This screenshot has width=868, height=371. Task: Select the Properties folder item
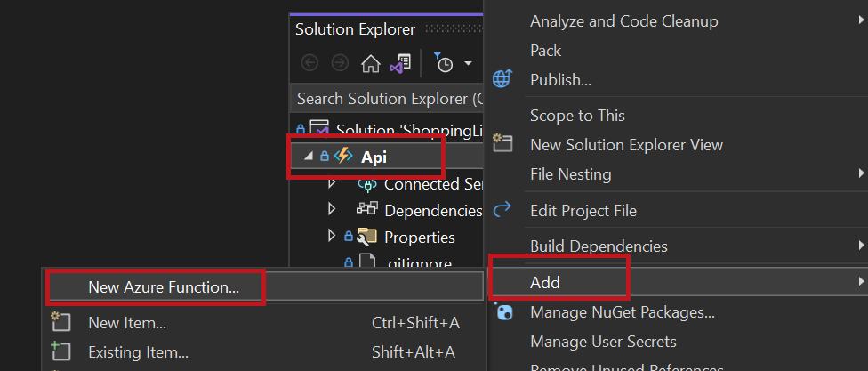(x=420, y=237)
